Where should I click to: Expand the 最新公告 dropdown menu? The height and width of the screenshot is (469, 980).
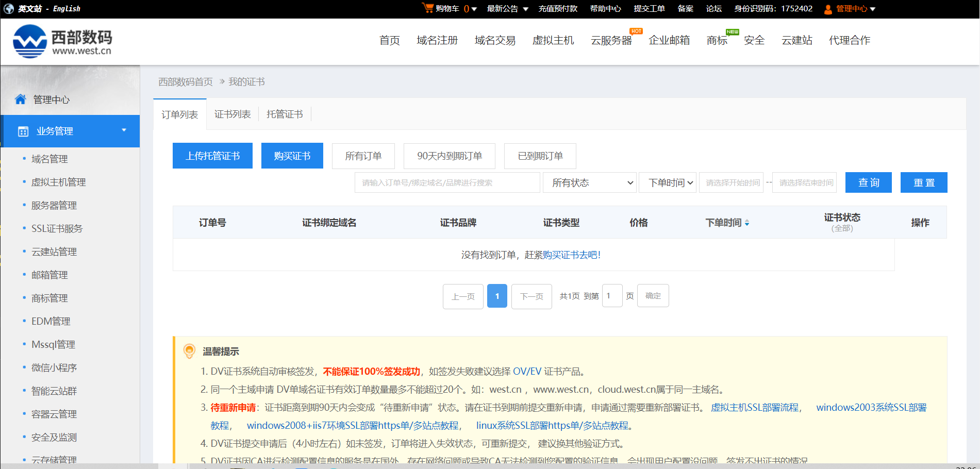[507, 9]
